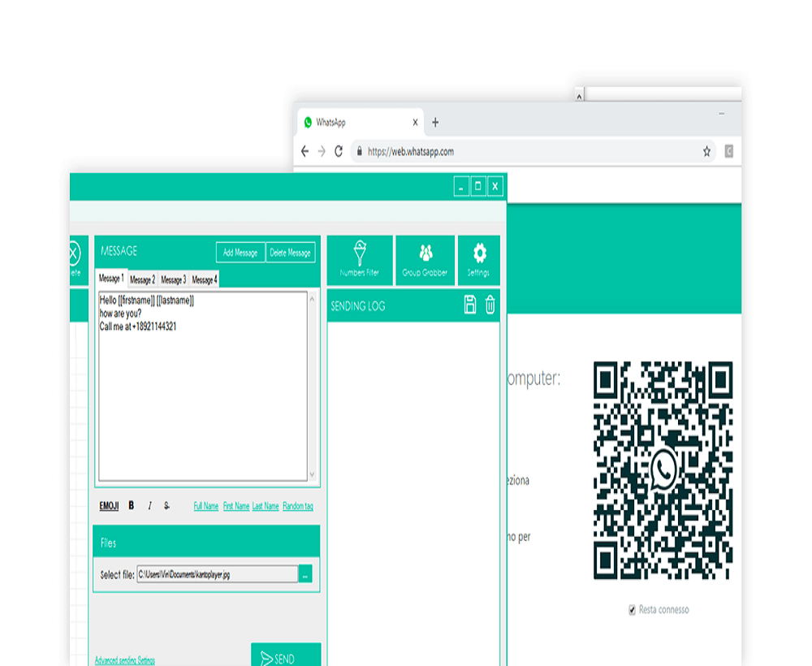The height and width of the screenshot is (666, 812).
Task: Minimize the browser window
Action: coord(721,114)
